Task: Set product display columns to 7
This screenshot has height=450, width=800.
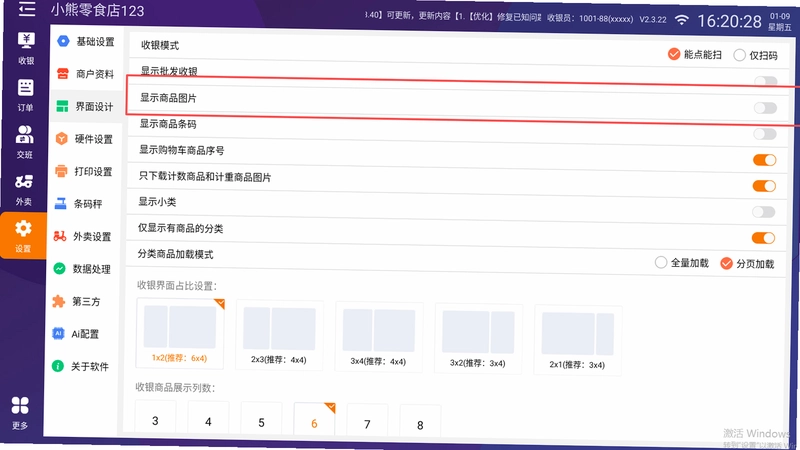Action: coord(367,422)
